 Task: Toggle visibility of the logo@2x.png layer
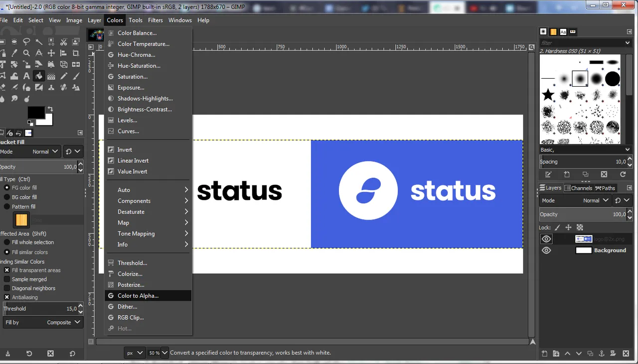(547, 239)
